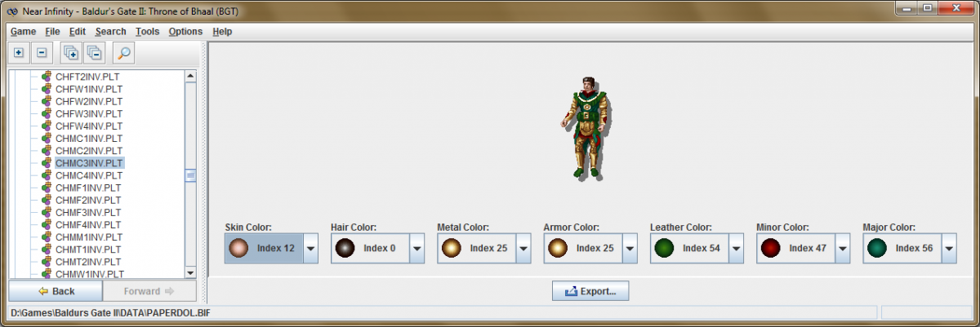Click the Hair Color Index 0 swatch
The width and height of the screenshot is (980, 327).
click(x=344, y=248)
